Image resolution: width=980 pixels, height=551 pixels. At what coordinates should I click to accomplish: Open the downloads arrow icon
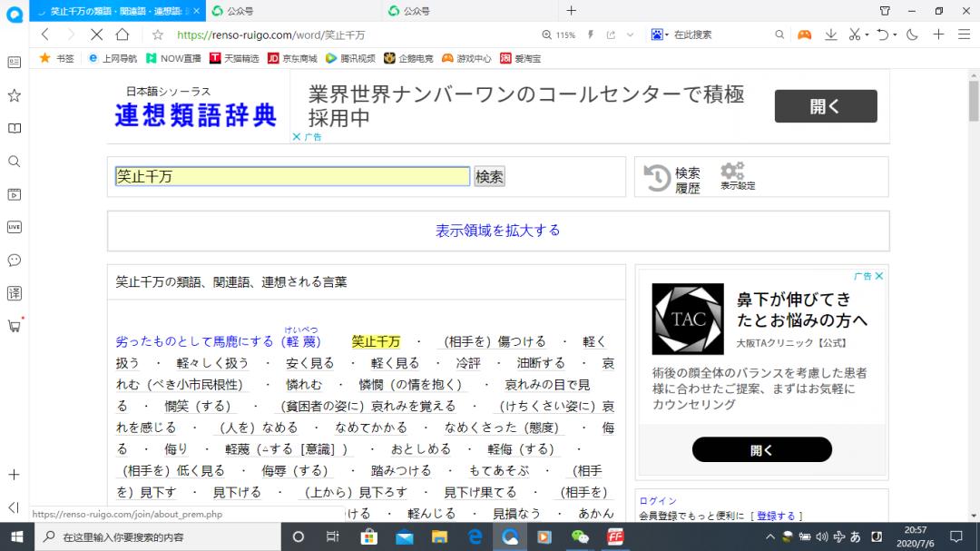click(x=830, y=34)
